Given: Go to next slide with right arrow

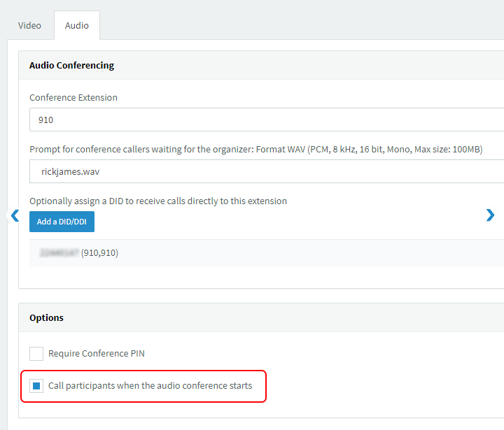Looking at the screenshot, I should click(490, 215).
